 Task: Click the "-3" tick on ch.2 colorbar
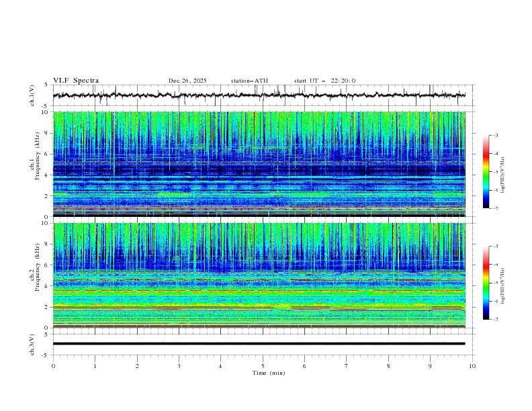tap(495, 246)
